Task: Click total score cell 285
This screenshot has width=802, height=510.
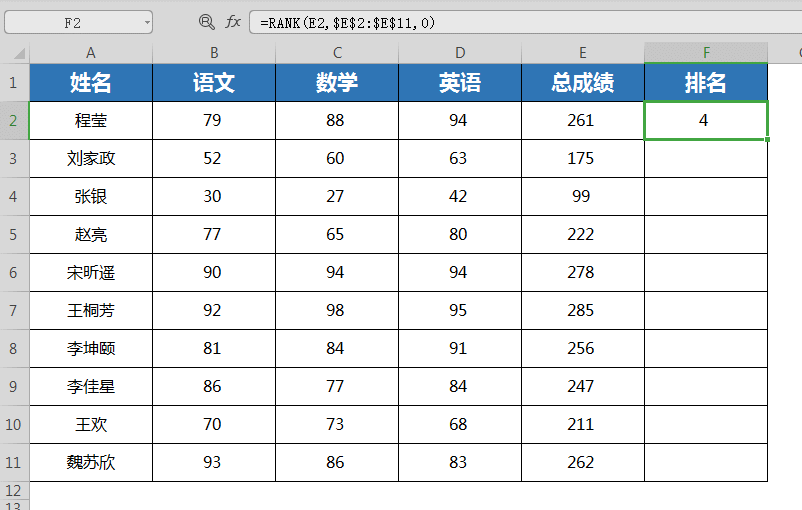Action: click(583, 311)
